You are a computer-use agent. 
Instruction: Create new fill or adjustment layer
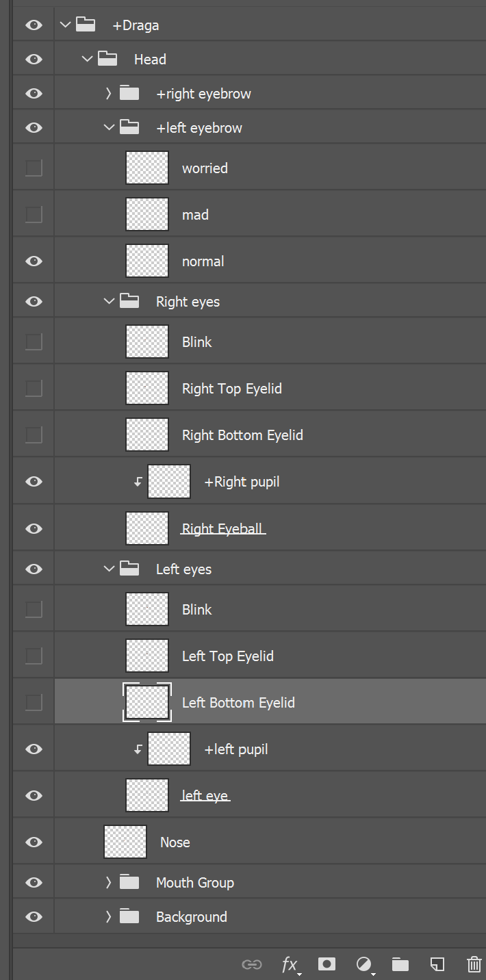[365, 964]
